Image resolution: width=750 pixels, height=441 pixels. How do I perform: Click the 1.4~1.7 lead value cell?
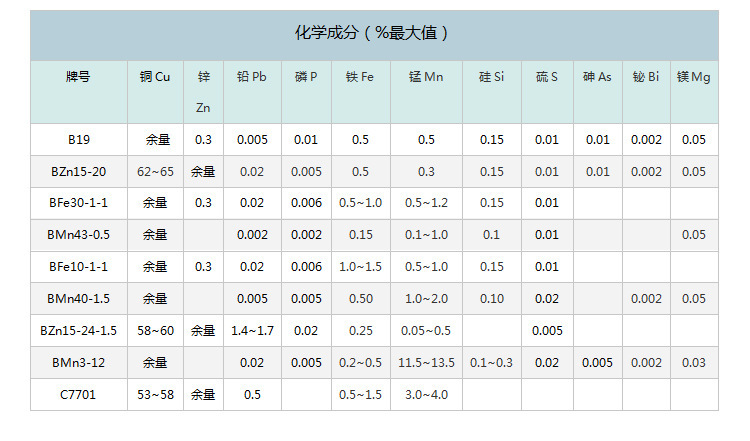click(x=252, y=331)
